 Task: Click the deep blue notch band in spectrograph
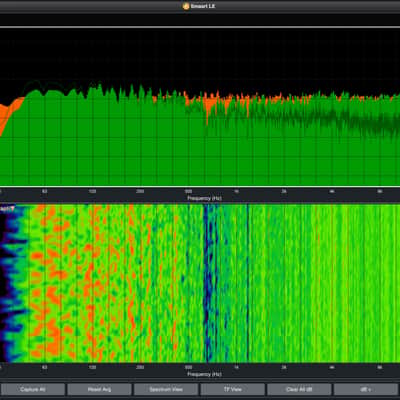click(x=206, y=283)
